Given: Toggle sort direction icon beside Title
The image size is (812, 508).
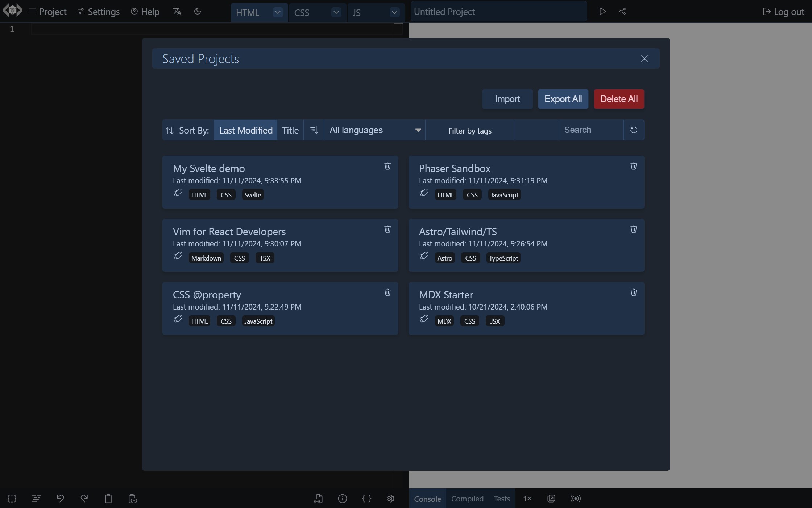Looking at the screenshot, I should (x=314, y=130).
